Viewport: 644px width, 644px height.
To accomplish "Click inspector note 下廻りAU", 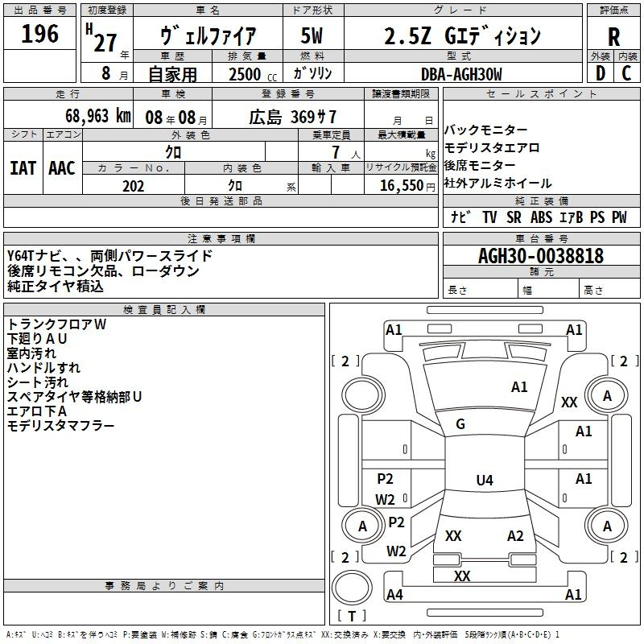I will point(37,339).
